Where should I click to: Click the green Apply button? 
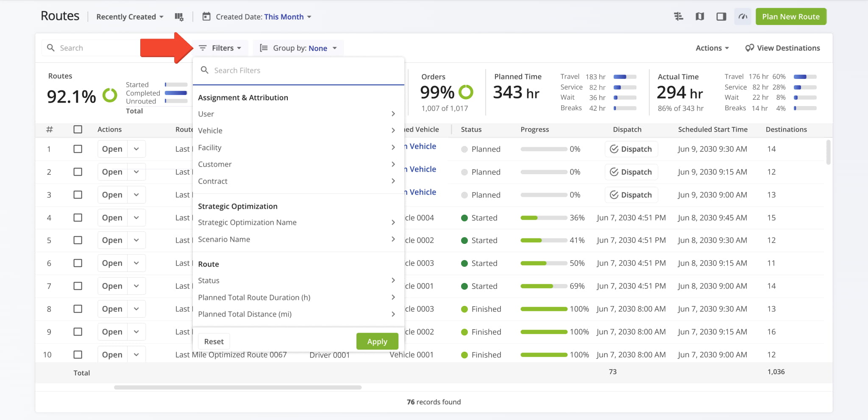[377, 342]
